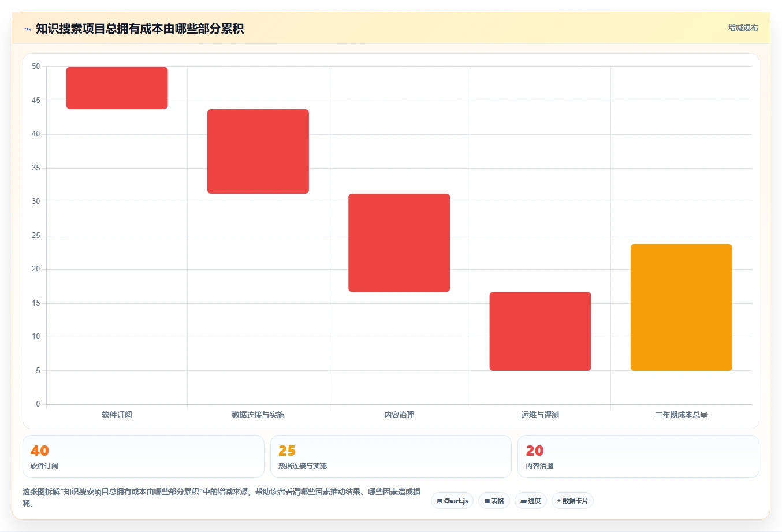Select the Chart.js tag chip
782x532 pixels.
point(452,501)
